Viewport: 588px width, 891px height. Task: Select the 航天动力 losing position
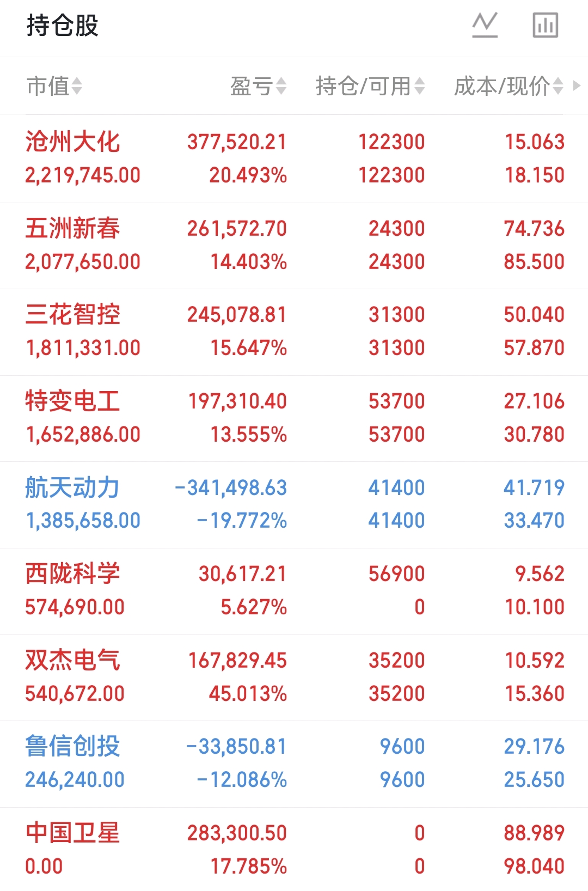pos(294,504)
